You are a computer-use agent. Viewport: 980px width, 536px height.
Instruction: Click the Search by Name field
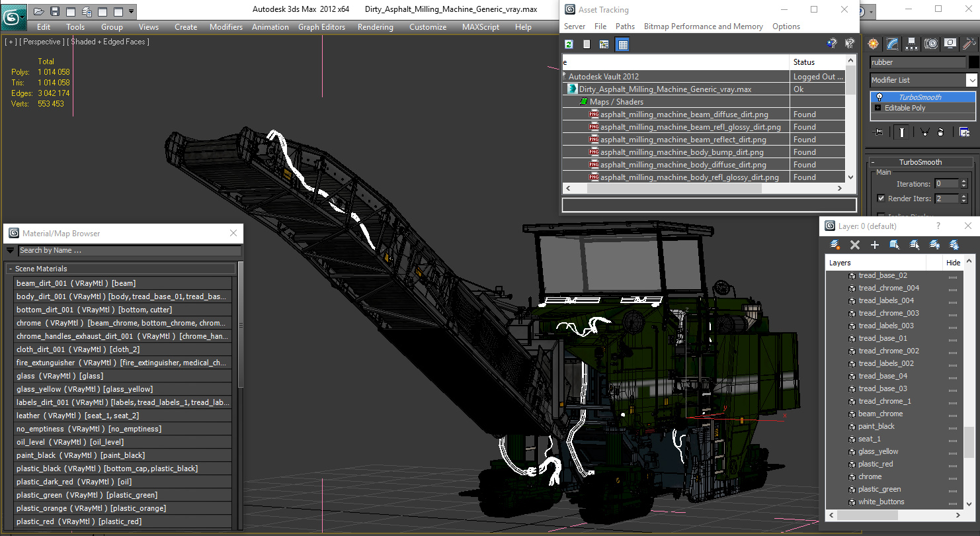click(x=130, y=251)
